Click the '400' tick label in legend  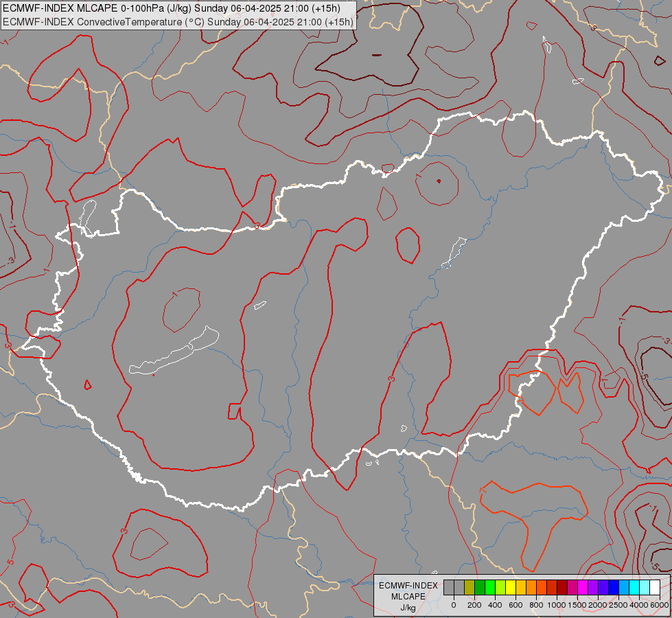point(495,605)
